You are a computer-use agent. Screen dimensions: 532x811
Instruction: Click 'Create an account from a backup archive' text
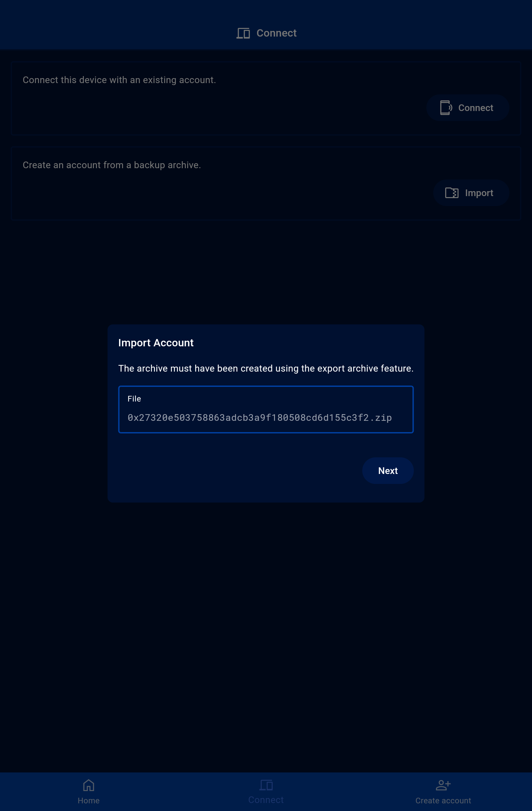[x=112, y=165]
